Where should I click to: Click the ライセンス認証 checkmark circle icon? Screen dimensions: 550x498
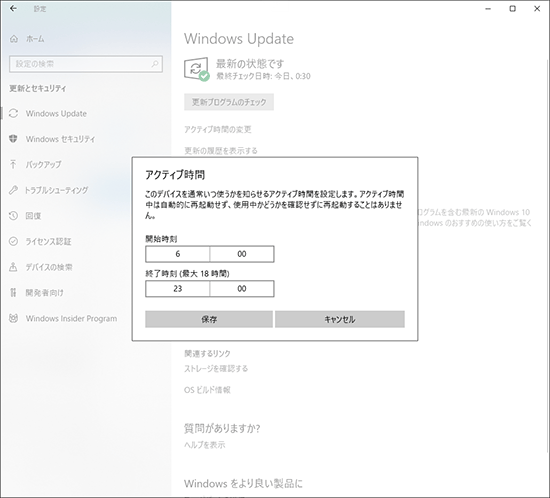[x=13, y=241]
